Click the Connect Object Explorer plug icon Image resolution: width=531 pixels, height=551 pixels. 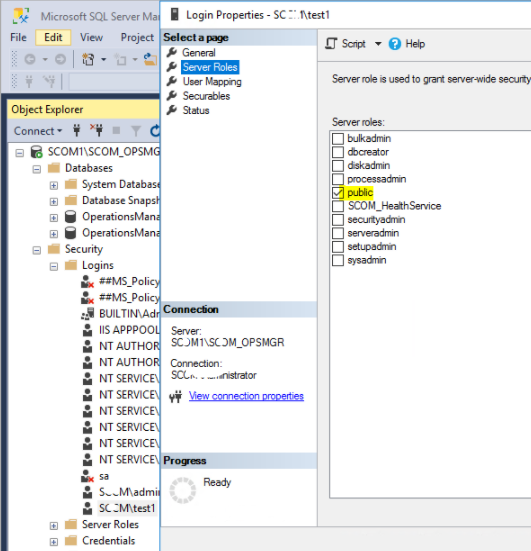(x=77, y=131)
